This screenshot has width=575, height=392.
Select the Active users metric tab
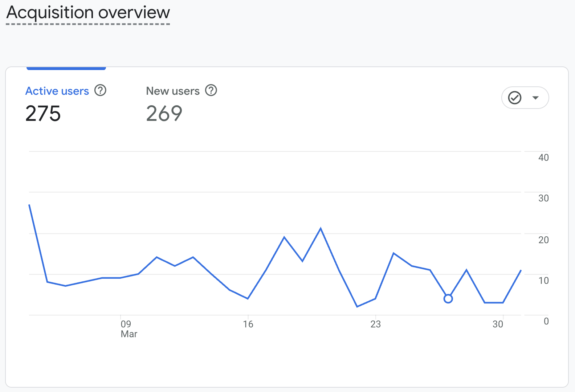pyautogui.click(x=57, y=91)
